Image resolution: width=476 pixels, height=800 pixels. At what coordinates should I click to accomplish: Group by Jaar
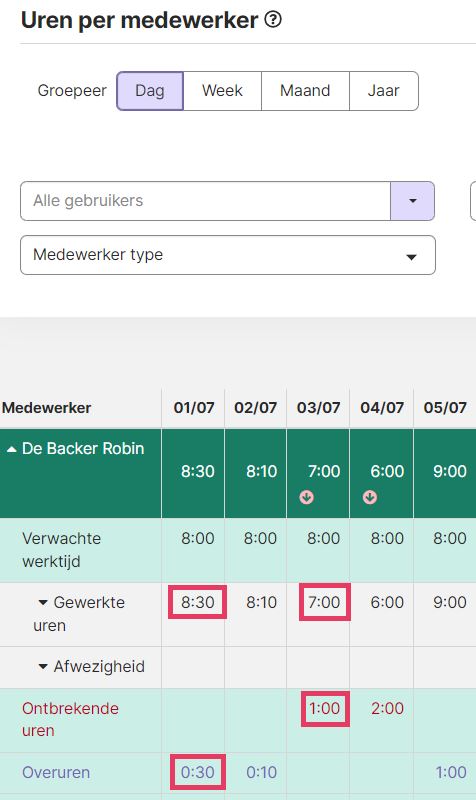coord(384,91)
